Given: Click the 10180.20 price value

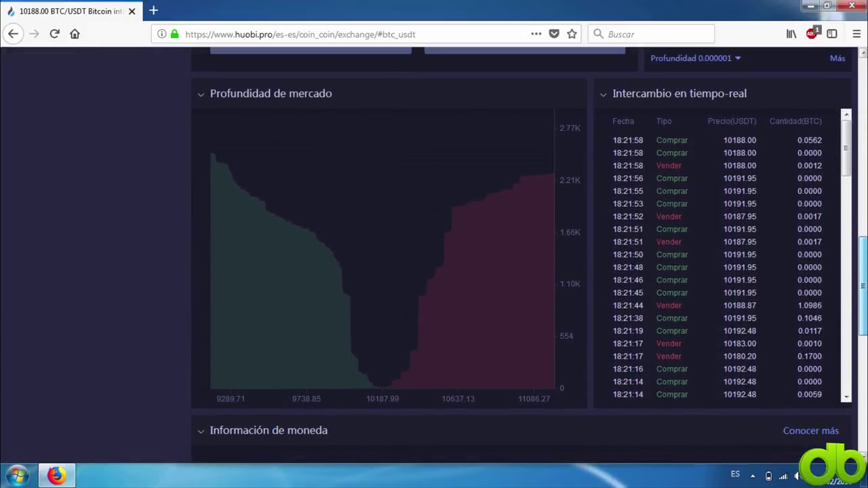Looking at the screenshot, I should [x=740, y=357].
